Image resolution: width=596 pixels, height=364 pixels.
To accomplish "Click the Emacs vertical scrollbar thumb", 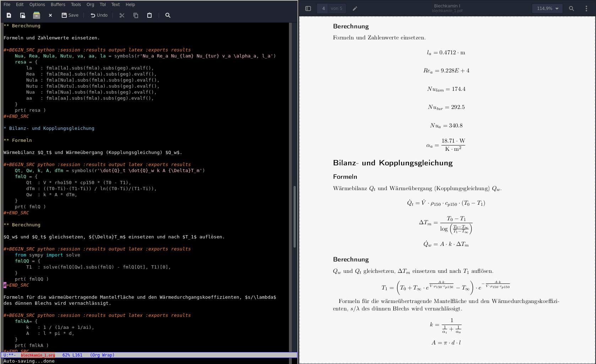I will 295,216.
